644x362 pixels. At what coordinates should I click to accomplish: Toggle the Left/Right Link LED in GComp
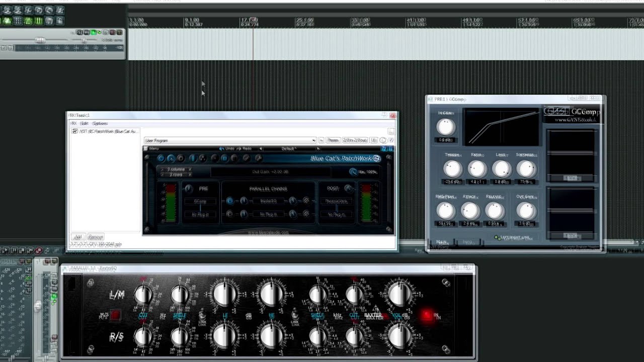tap(497, 237)
